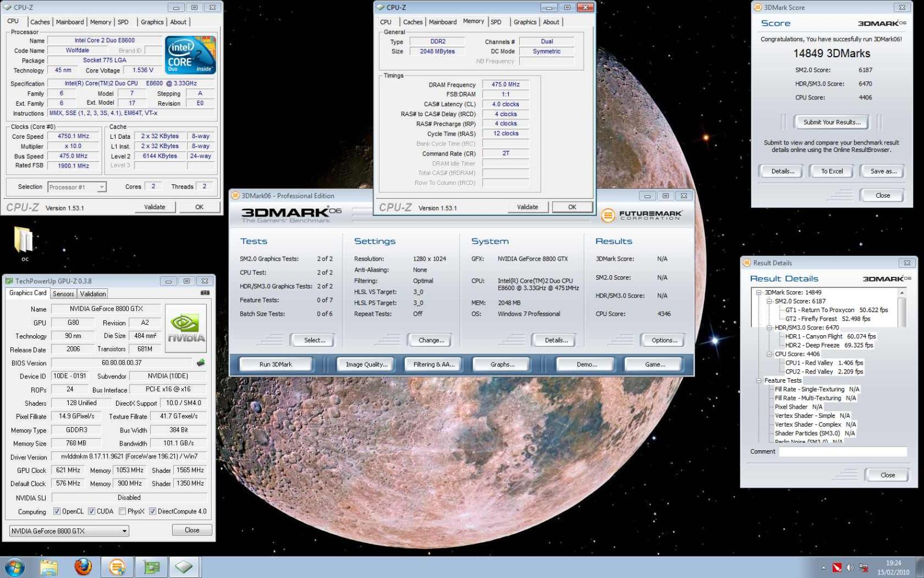The image size is (924, 578).
Task: Switch to Validation tab in GPU-Z
Action: pyautogui.click(x=93, y=294)
